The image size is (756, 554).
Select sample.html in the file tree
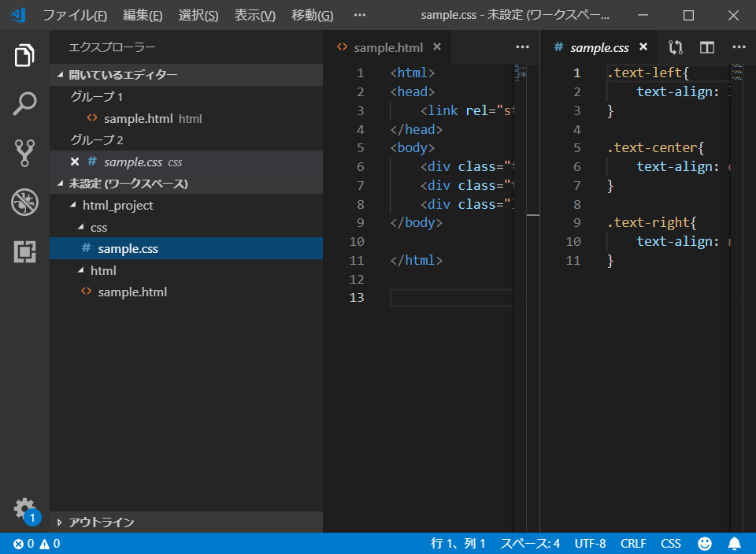(x=132, y=292)
